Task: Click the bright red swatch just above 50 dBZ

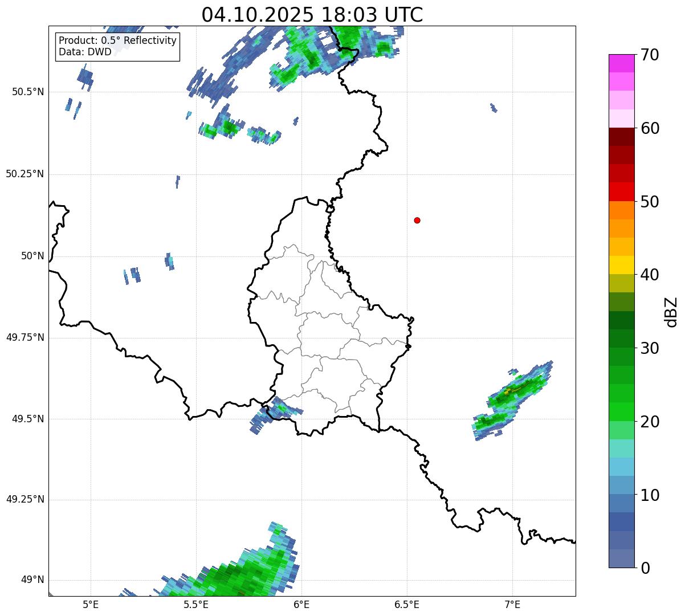Action: [x=622, y=192]
